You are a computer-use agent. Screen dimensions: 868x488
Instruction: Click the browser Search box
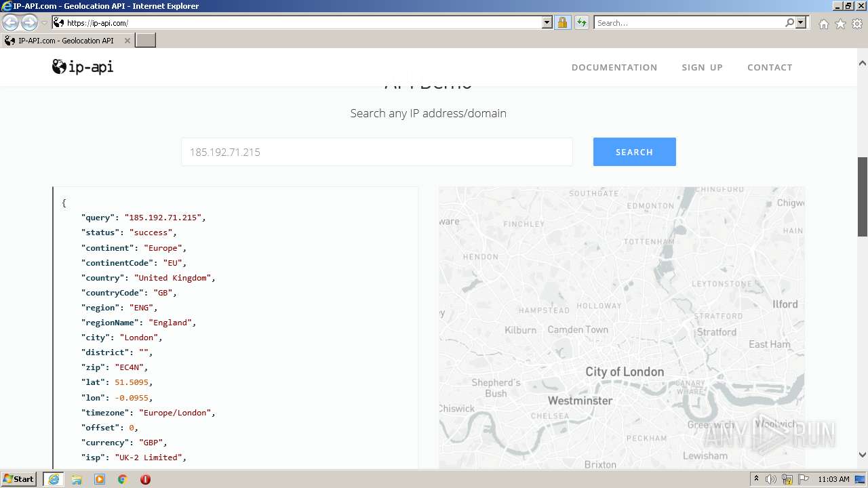(689, 23)
